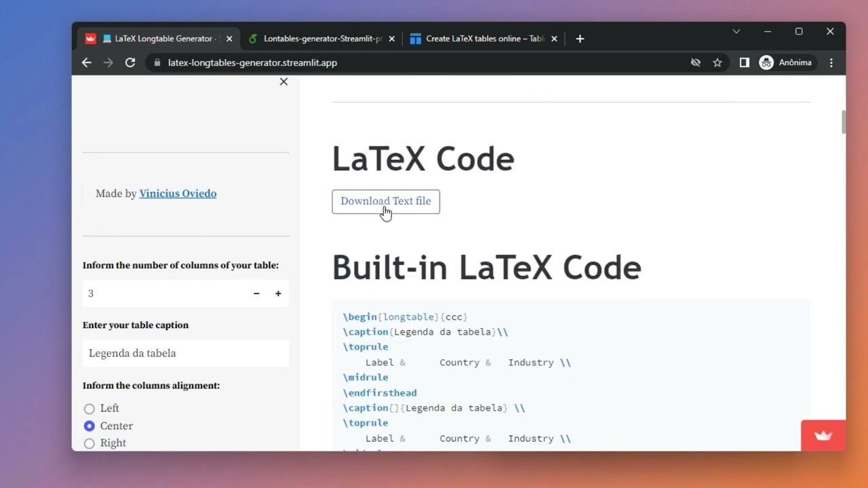Screen dimensions: 868x488
Task: Click the page vertical scrollbar
Action: coord(843,122)
